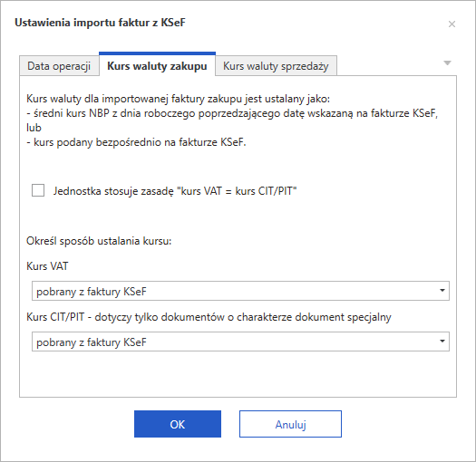Expand the Kurs VAT dropdown arrow
The image size is (476, 462).
(x=442, y=291)
